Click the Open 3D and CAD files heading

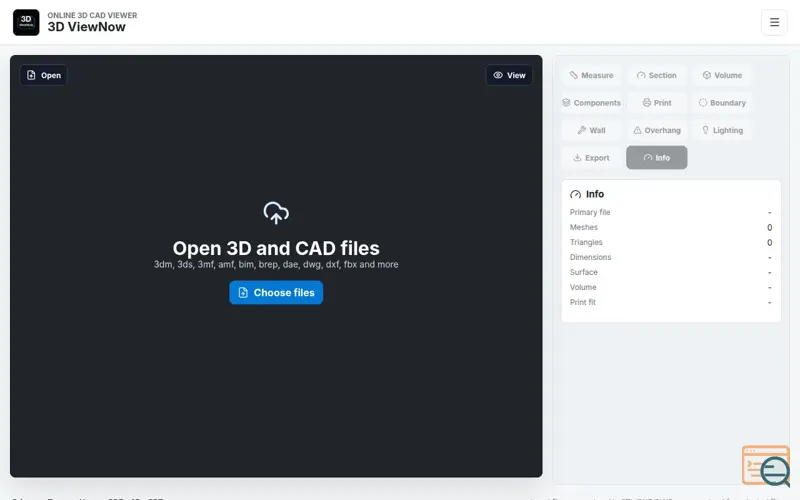tap(276, 248)
